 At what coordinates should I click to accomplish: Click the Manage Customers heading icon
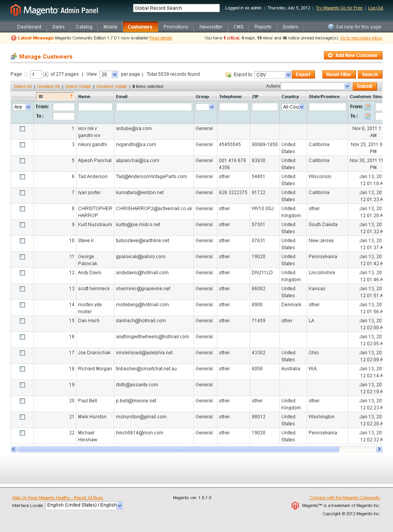(14, 56)
